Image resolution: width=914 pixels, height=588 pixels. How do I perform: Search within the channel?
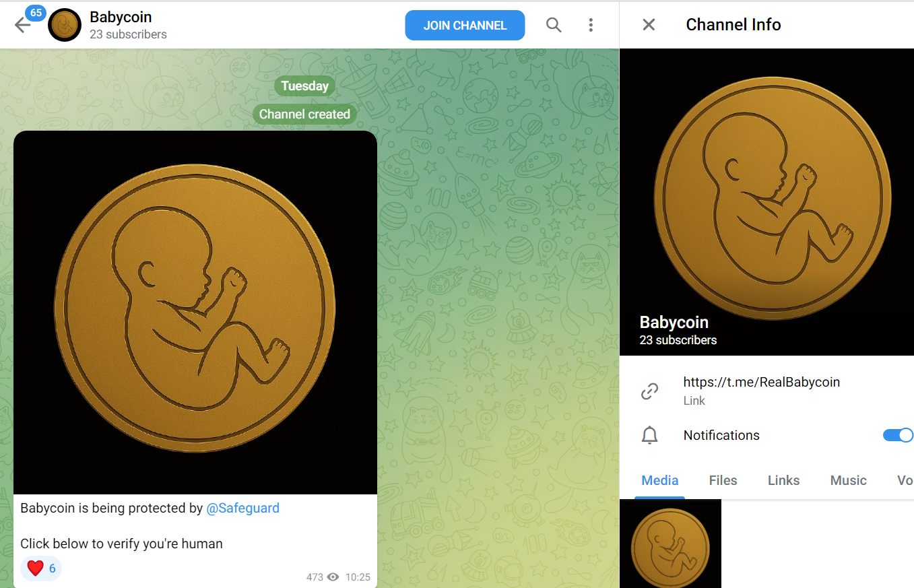(554, 26)
